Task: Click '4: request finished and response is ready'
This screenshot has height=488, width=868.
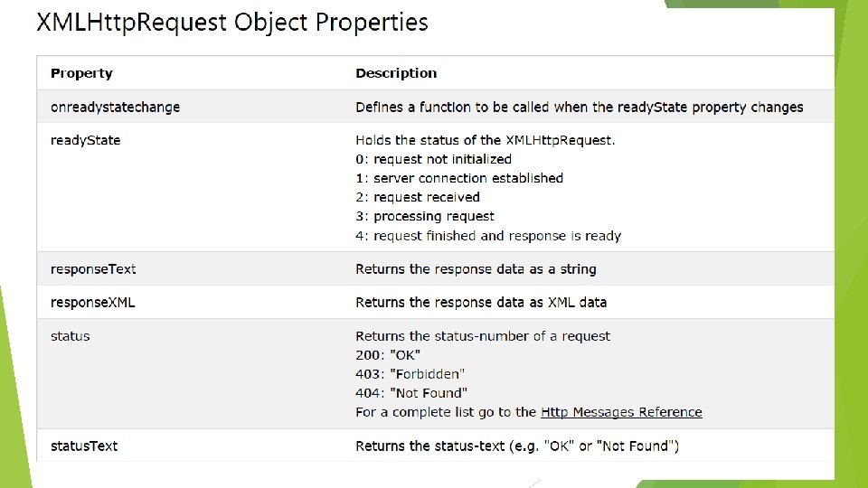Action: (x=488, y=236)
